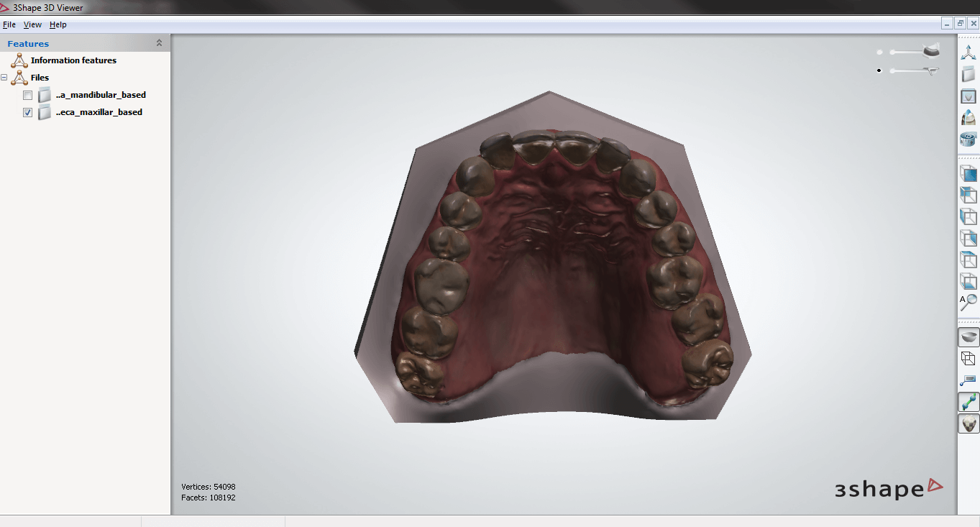Select the Information features tree item
The width and height of the screenshot is (980, 527).
pyautogui.click(x=73, y=60)
